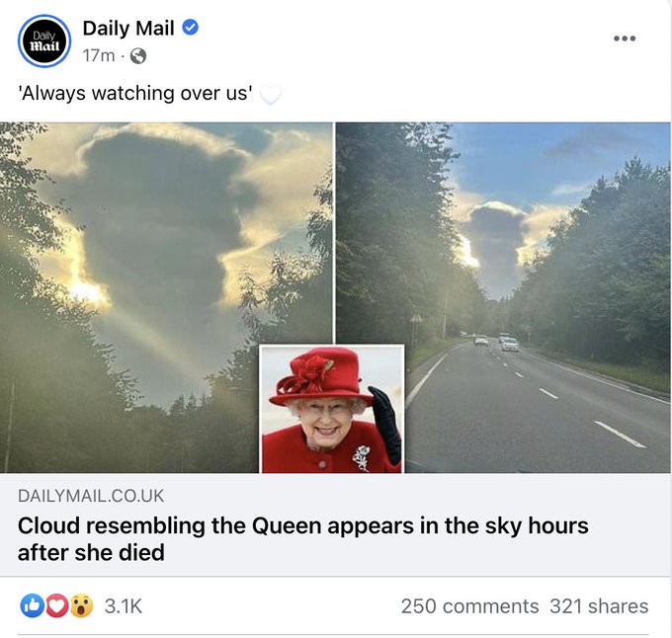672x638 pixels.
Task: Open the 250 comments link
Action: click(469, 606)
